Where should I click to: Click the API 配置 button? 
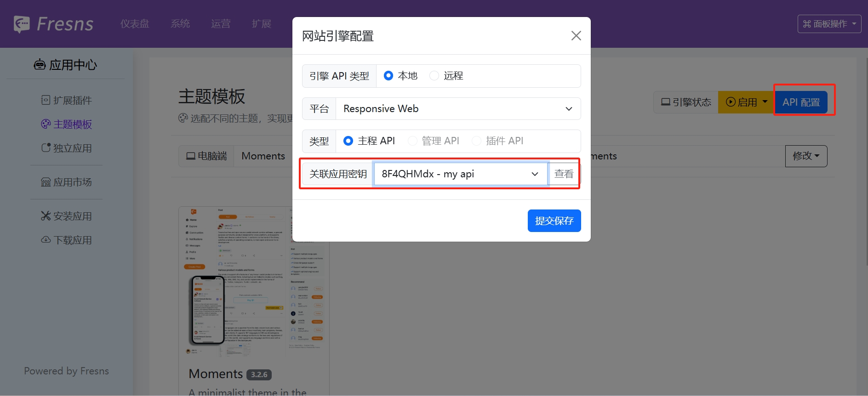801,102
